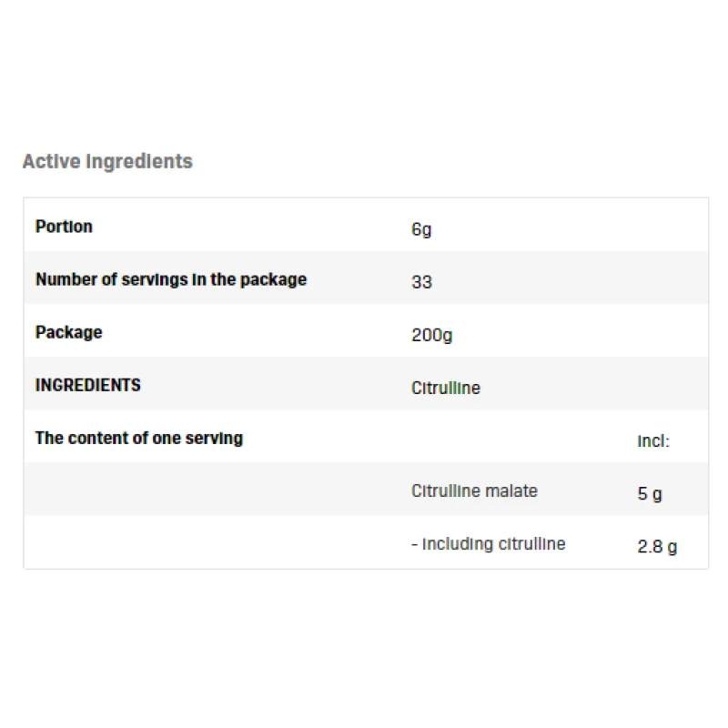The width and height of the screenshot is (728, 728).
Task: Click the 5 g amount
Action: coord(650,494)
